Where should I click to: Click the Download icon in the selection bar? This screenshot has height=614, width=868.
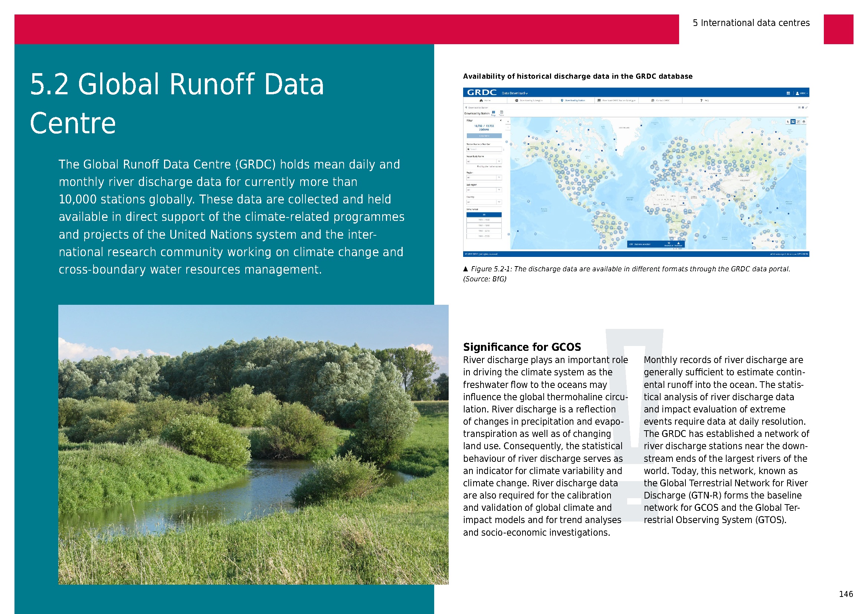click(x=679, y=243)
